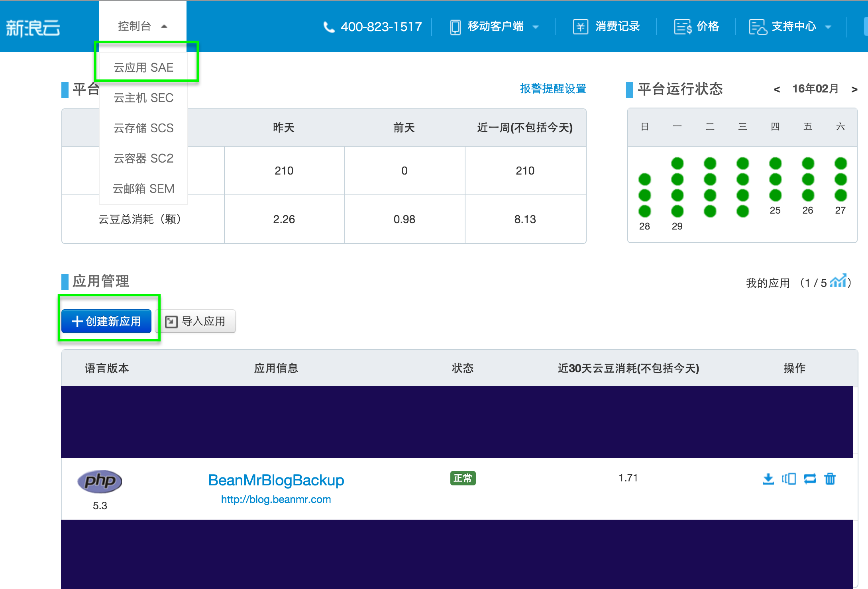This screenshot has height=589, width=868.
Task: Click the mobile client phone icon
Action: point(455,27)
